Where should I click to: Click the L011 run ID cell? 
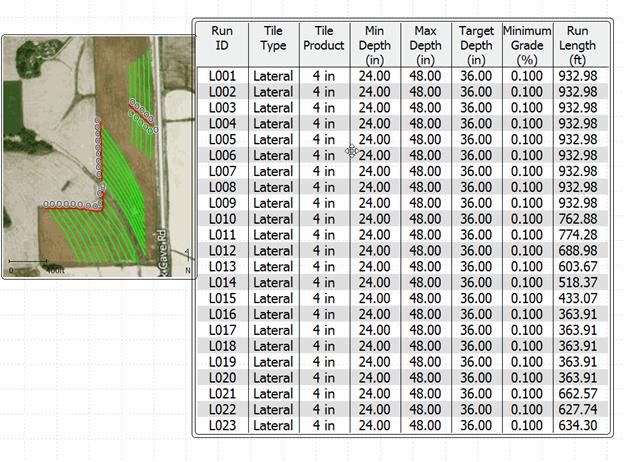coord(222,235)
